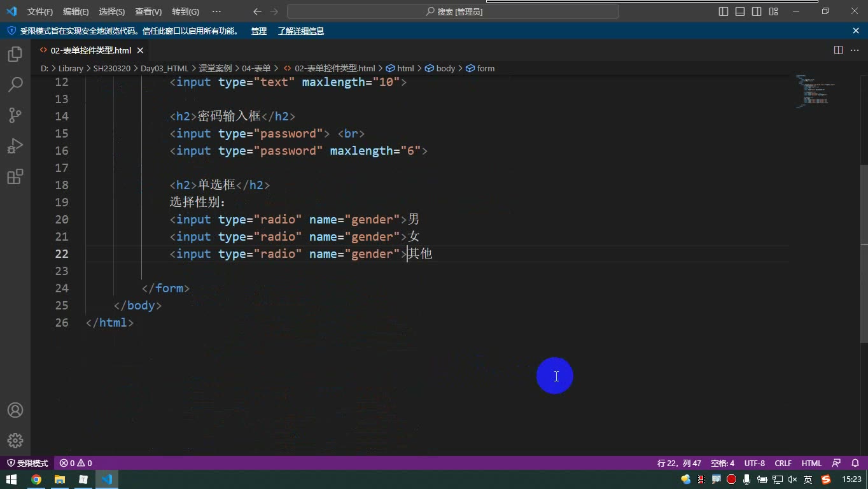Expand the Day03_HTML breadcrumb folder
Viewport: 868px width, 489px height.
pyautogui.click(x=164, y=68)
